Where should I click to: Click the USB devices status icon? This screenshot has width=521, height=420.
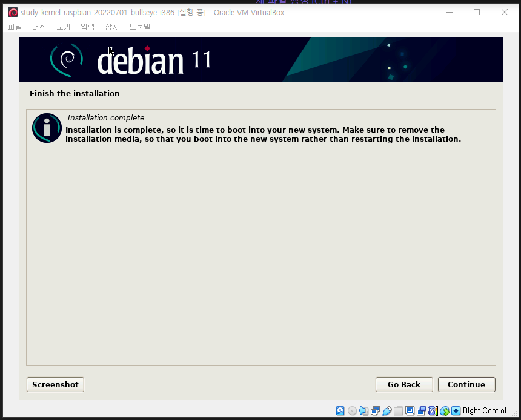387,410
